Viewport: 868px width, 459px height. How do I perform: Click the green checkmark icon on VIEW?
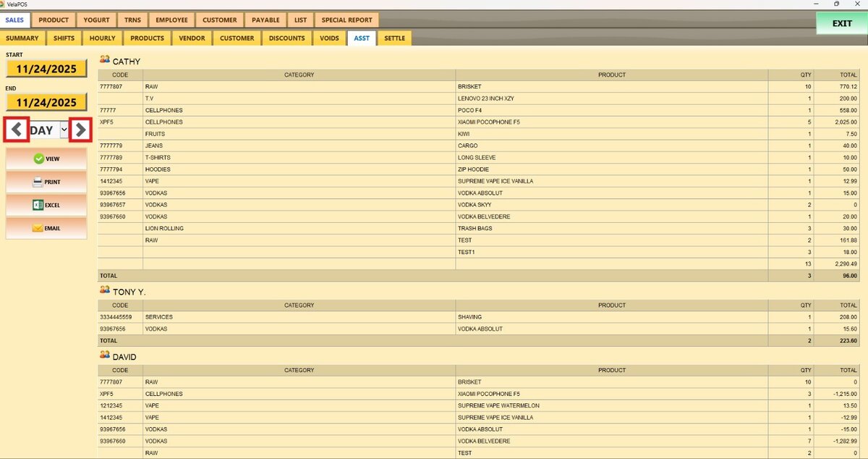pos(39,159)
